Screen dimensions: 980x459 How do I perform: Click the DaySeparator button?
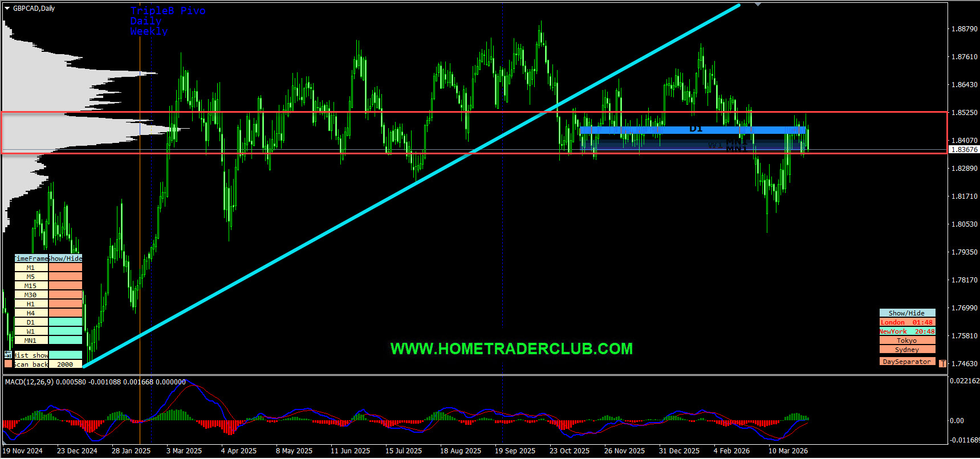point(906,362)
